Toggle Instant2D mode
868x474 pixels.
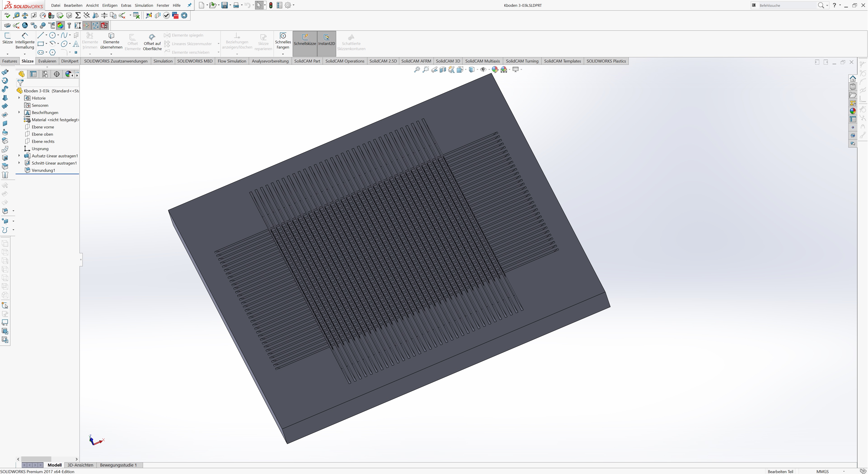[326, 40]
